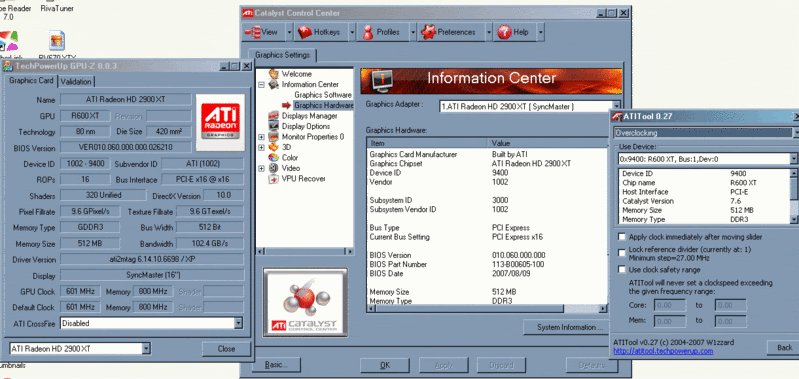Click the VPU Recover icon
This screenshot has width=799, height=379.
click(x=274, y=179)
